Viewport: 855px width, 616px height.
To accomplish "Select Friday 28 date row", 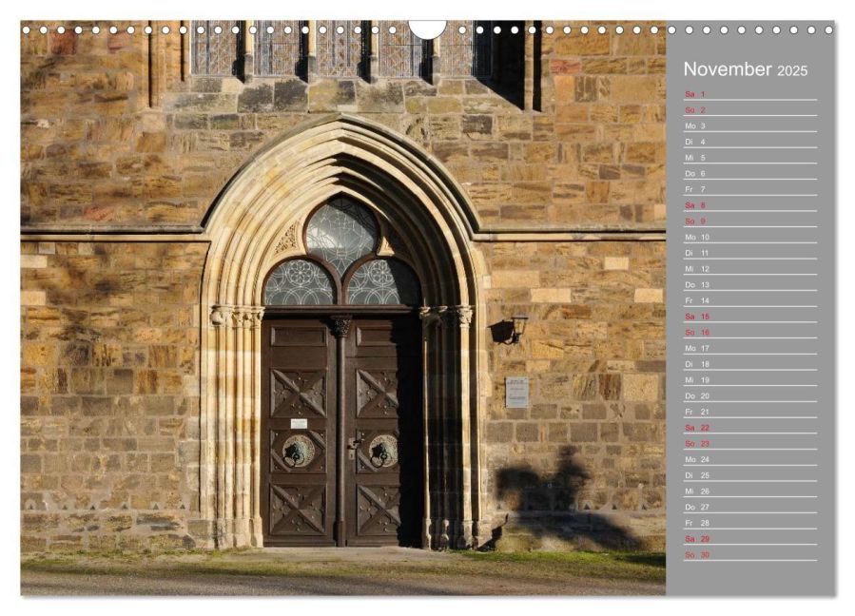I will coord(749,523).
